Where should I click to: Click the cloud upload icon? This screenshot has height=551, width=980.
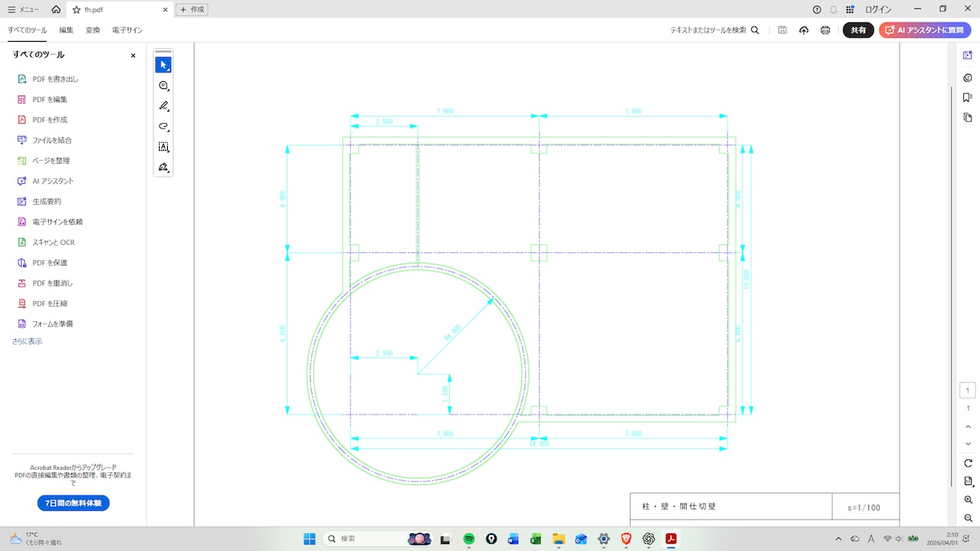pyautogui.click(x=804, y=30)
